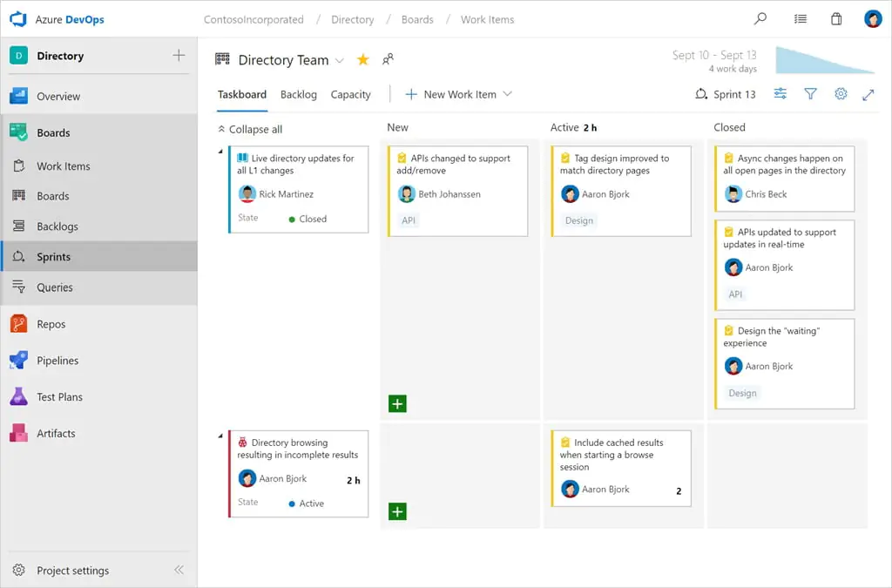Open search using the magnifier icon
This screenshot has width=892, height=588.
pos(760,17)
